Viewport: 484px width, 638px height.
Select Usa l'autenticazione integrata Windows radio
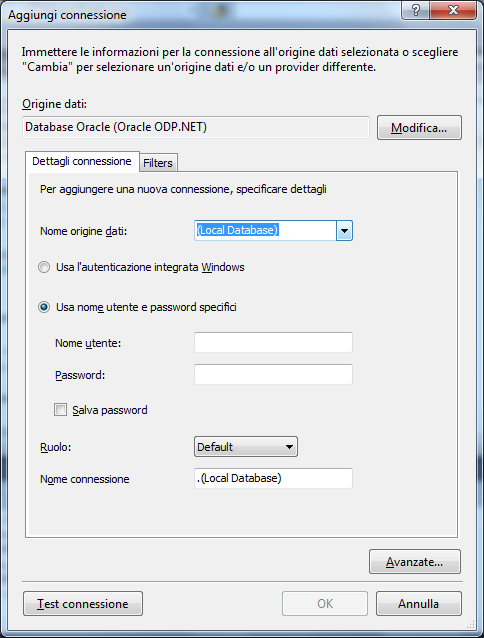(x=44, y=267)
